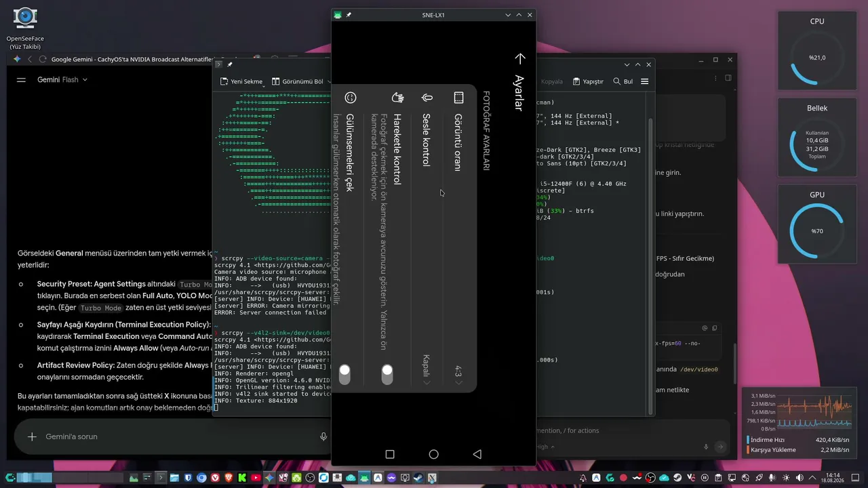868x488 pixels.
Task: Click the plus icon in Gemini prompt
Action: (32, 436)
